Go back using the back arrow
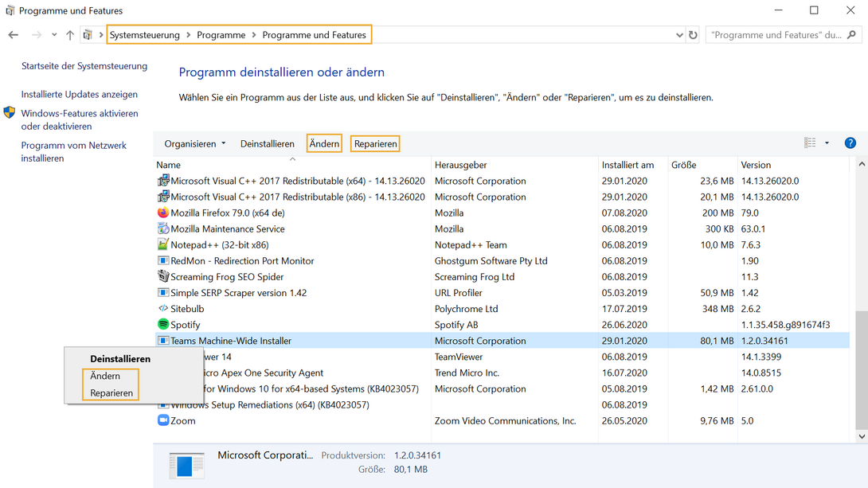Screen dimensions: 868x488 coord(14,35)
